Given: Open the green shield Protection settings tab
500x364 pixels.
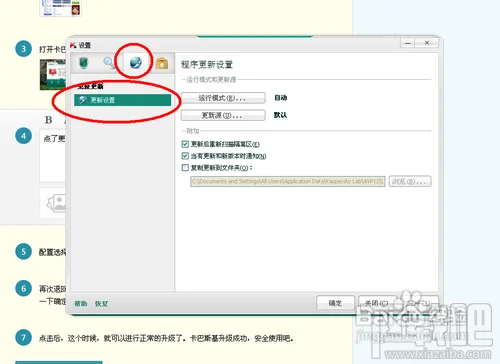Looking at the screenshot, I should coord(83,63).
